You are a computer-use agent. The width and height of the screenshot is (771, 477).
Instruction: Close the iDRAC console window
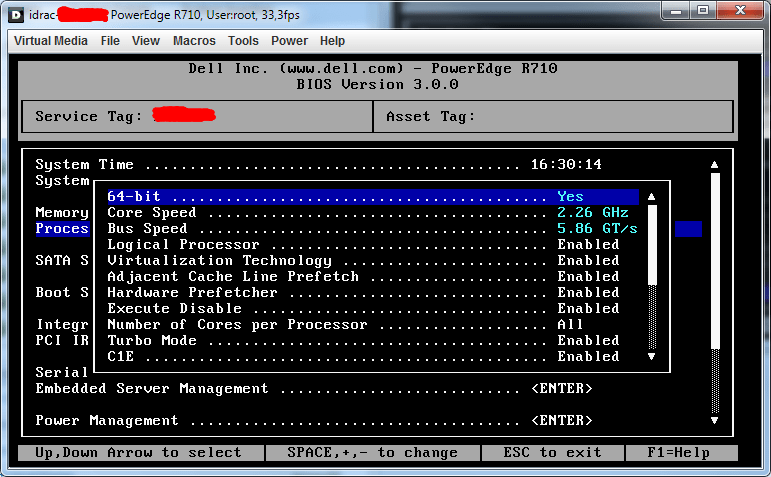click(741, 11)
